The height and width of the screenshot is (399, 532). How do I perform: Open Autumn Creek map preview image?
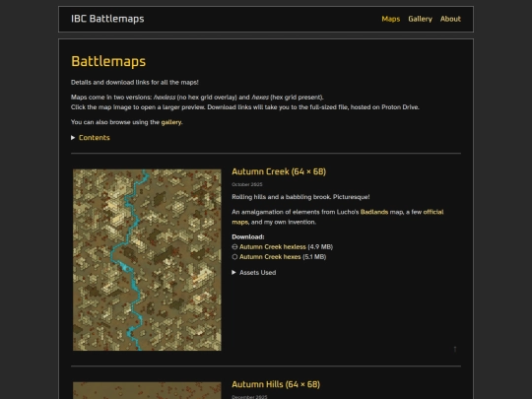tap(147, 260)
